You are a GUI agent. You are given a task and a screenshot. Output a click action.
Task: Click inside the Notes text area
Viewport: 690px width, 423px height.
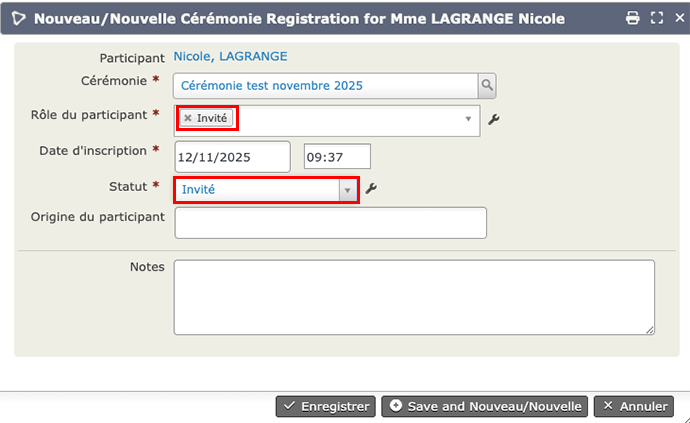pyautogui.click(x=414, y=297)
